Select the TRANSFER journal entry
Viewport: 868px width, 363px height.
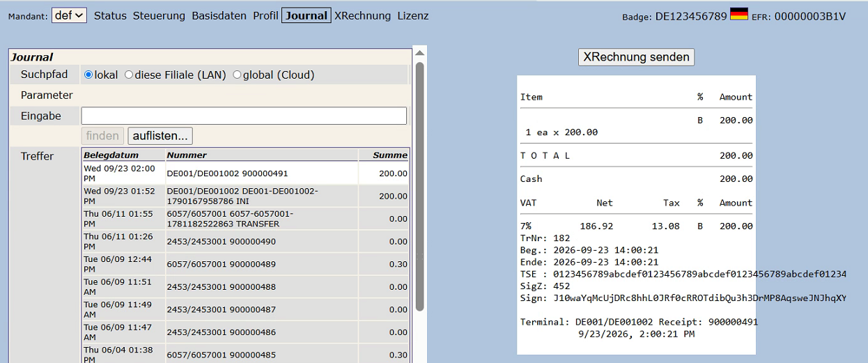pos(246,219)
